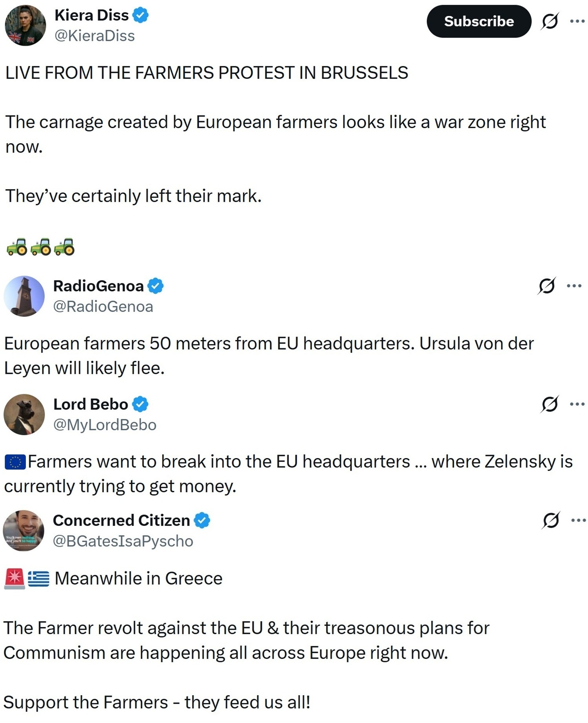Open more options on Concerned Citizen post
The width and height of the screenshot is (588, 723).
tap(578, 520)
